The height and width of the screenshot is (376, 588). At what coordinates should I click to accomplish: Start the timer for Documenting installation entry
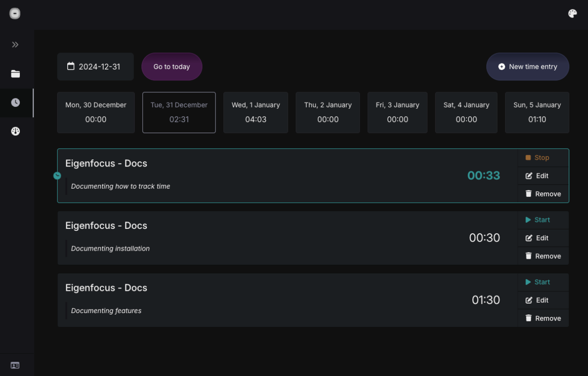538,220
